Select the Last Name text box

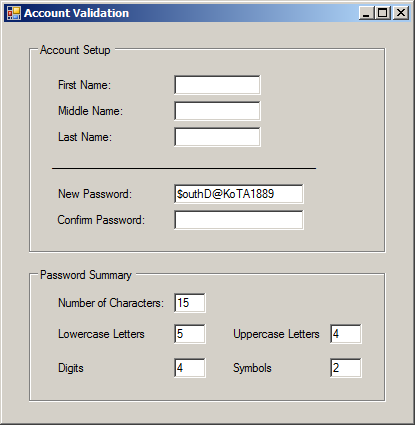pos(217,137)
